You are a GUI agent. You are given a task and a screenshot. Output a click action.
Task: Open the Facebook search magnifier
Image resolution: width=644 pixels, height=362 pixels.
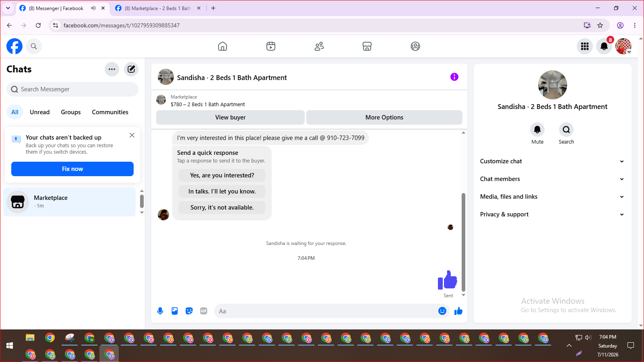tap(34, 46)
